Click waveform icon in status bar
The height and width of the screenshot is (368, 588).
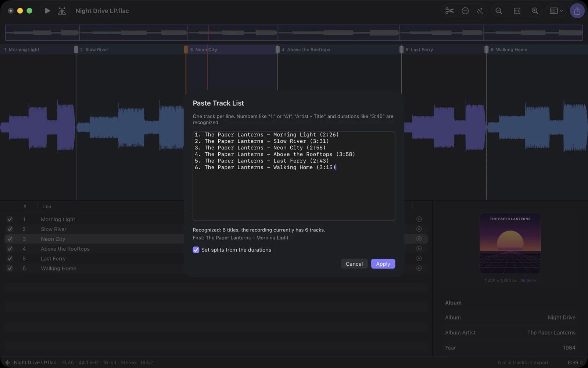click(x=8, y=362)
